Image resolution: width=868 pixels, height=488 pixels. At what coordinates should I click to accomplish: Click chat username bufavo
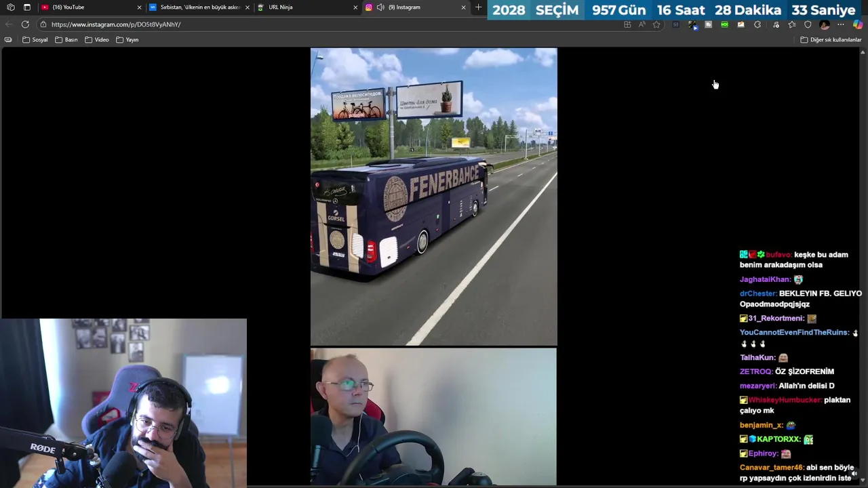(778, 255)
